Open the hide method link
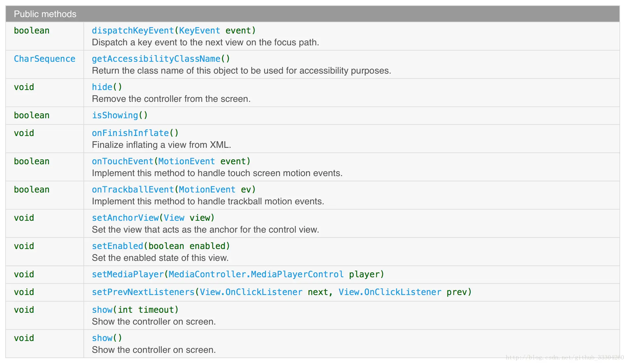 point(102,87)
